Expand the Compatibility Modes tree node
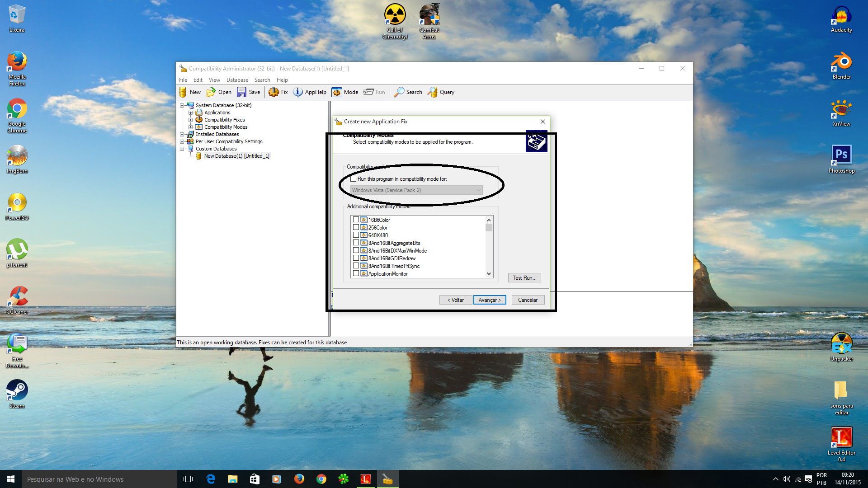 pos(191,127)
